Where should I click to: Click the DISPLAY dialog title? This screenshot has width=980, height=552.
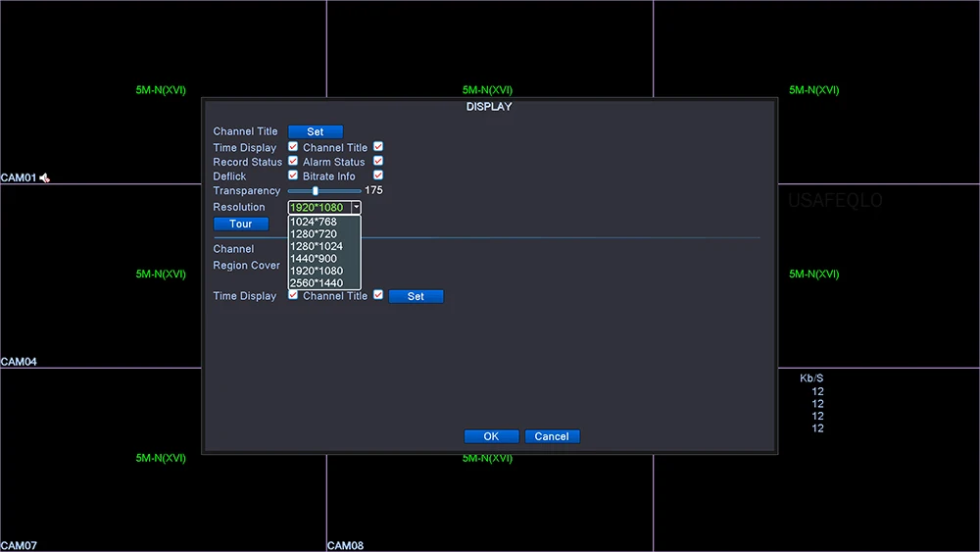(489, 107)
